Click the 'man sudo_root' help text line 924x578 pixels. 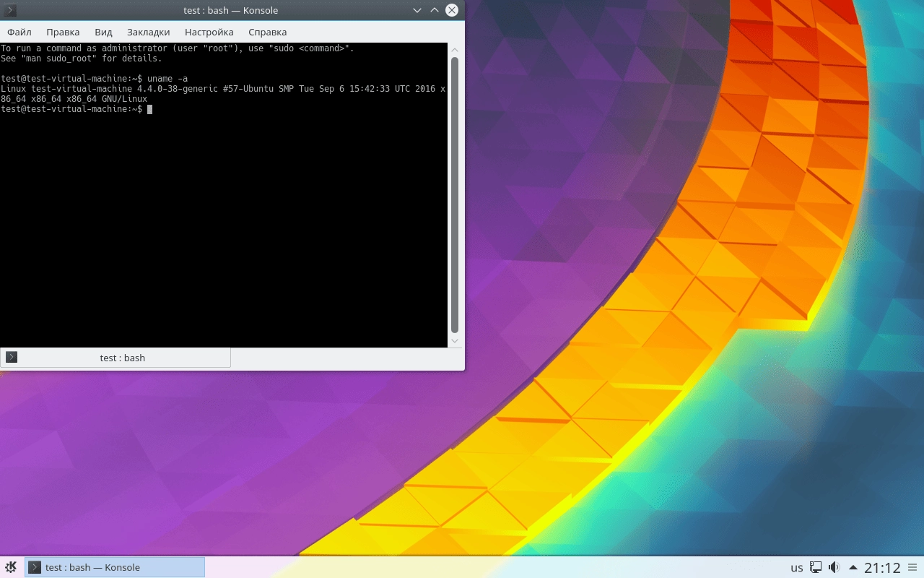[82, 59]
